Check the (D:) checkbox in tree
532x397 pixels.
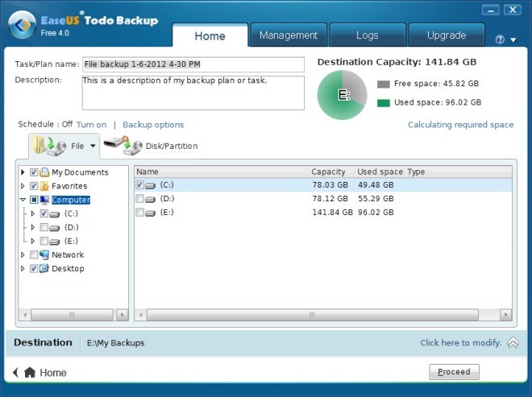tap(44, 227)
